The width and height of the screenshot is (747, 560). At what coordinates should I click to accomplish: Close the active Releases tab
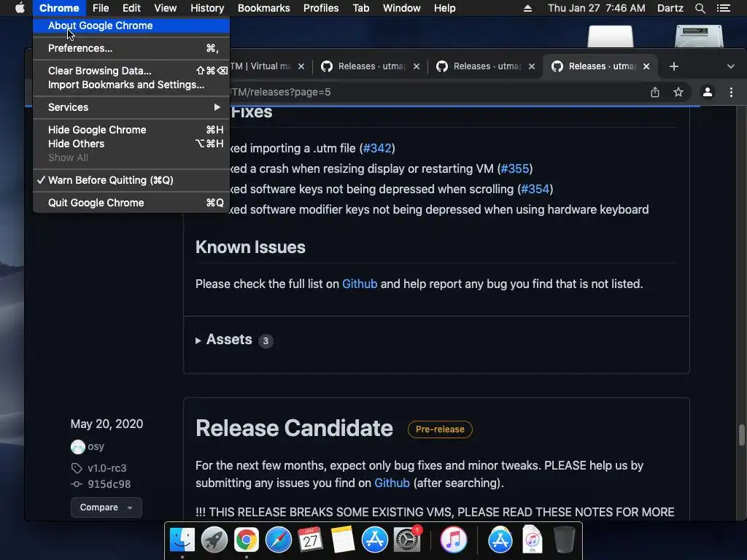[646, 66]
